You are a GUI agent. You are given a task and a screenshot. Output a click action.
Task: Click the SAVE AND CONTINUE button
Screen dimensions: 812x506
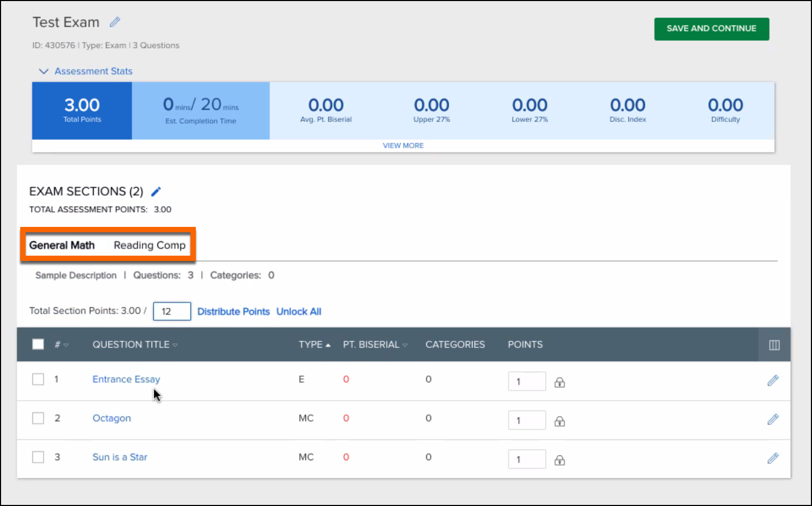711,29
